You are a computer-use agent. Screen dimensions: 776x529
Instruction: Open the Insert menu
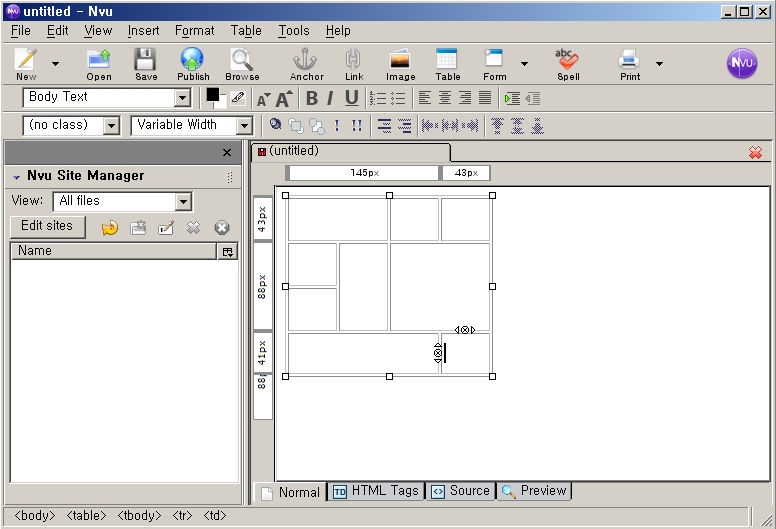[x=144, y=31]
